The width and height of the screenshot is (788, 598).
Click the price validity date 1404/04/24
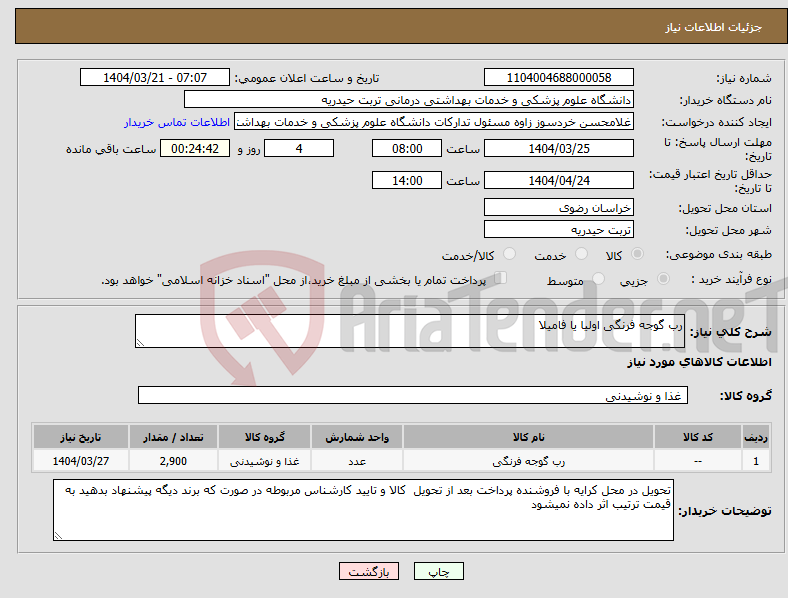coord(559,180)
